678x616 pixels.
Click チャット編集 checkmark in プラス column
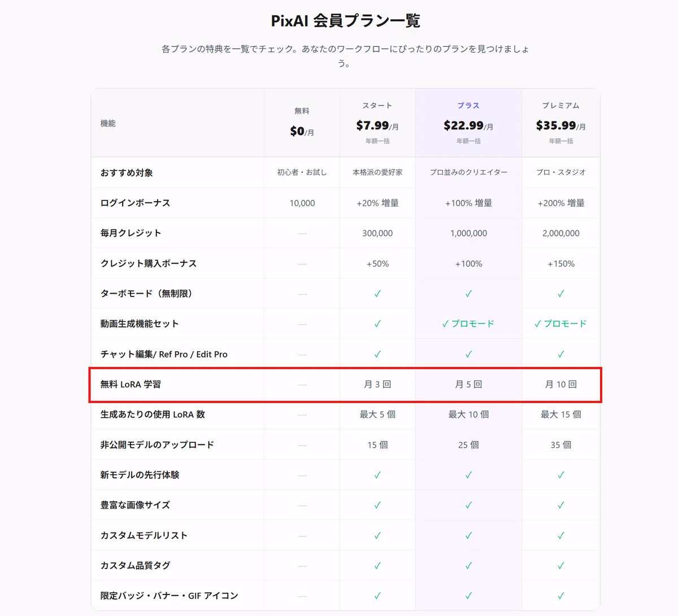[468, 354]
